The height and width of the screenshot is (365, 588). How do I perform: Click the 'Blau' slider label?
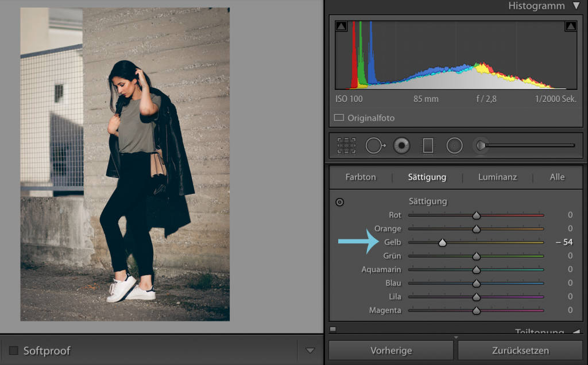393,283
